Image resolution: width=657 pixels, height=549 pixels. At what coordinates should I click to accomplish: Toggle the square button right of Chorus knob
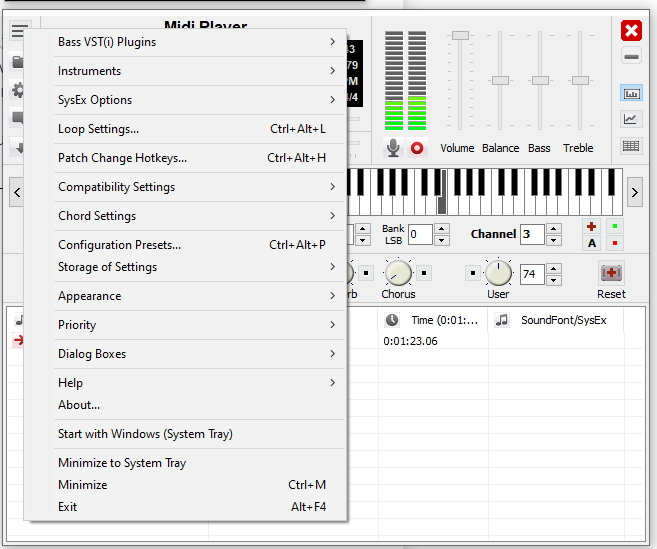[x=424, y=273]
